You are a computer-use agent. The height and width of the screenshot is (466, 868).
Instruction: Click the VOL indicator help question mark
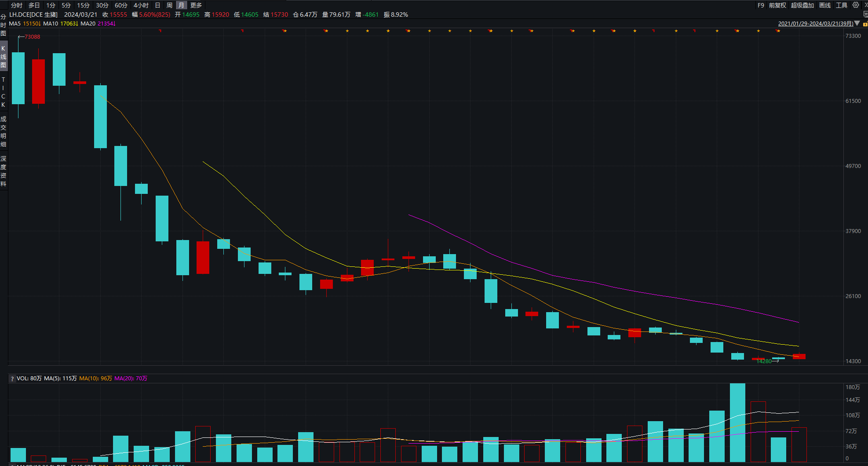[12, 379]
